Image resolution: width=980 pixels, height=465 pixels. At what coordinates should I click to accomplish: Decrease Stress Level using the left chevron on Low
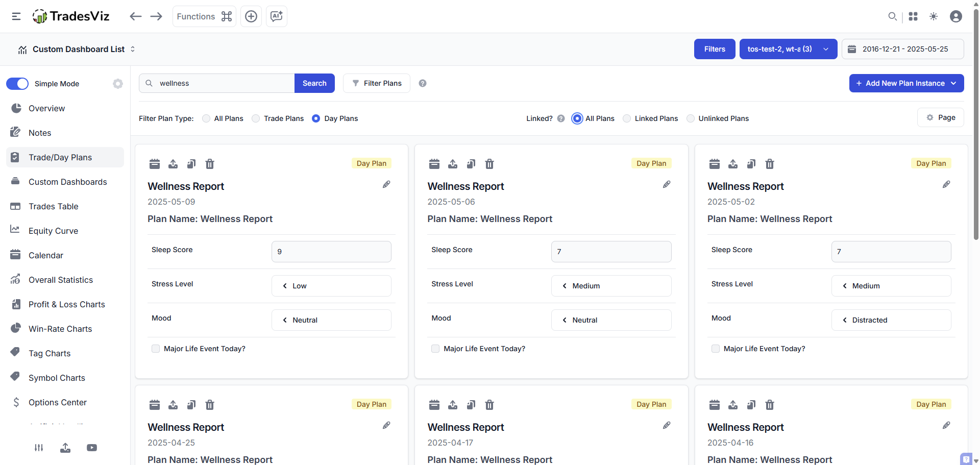285,286
